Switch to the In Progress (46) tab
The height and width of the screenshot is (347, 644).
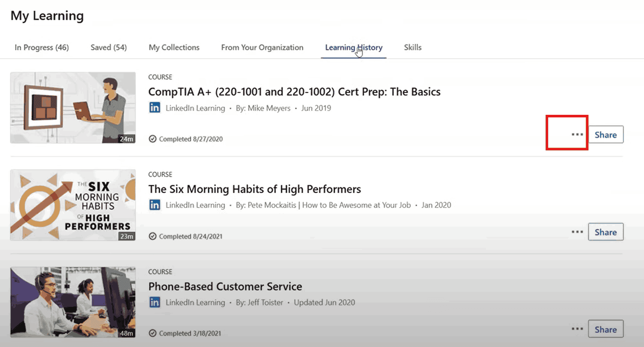pos(42,47)
